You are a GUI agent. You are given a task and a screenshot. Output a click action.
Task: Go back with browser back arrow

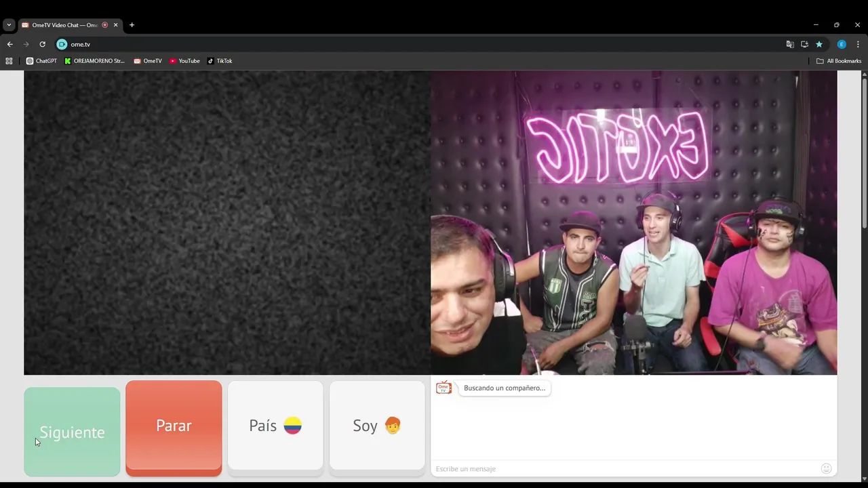tap(9, 44)
